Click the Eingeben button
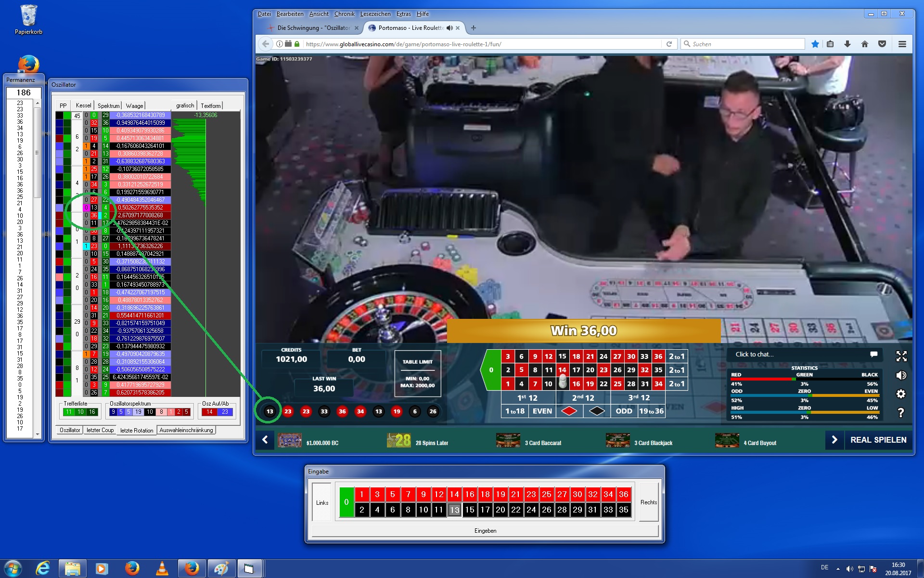This screenshot has width=924, height=578. click(485, 531)
